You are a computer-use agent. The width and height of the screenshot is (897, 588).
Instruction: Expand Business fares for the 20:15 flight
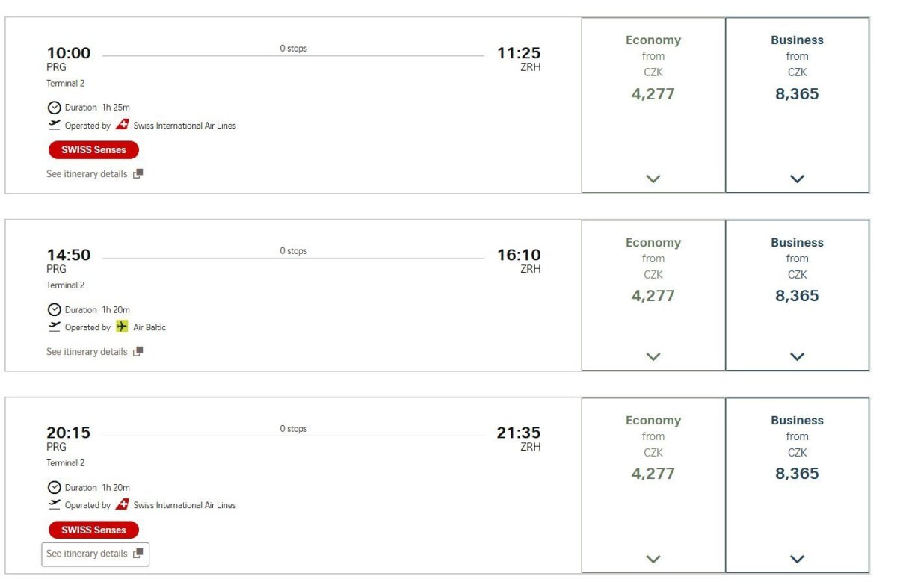(797, 559)
